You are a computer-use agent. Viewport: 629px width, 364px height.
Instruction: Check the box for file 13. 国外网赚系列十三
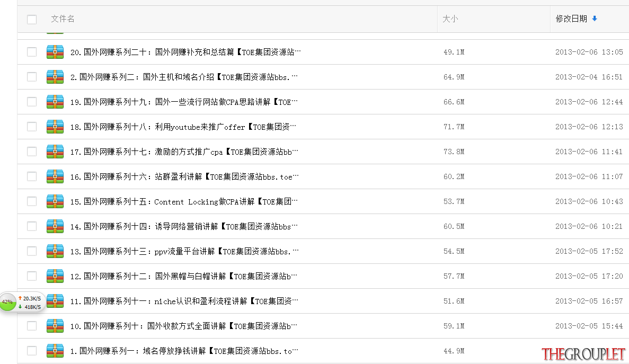[32, 251]
